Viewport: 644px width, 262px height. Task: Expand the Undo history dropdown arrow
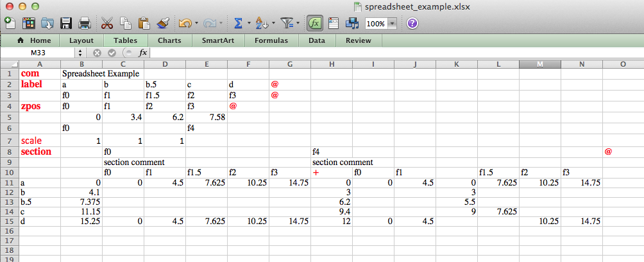(196, 23)
